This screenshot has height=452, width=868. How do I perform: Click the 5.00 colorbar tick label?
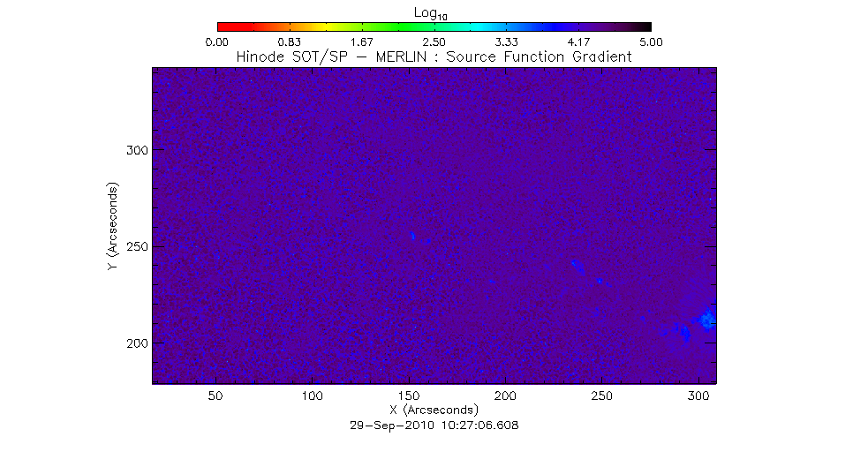click(651, 41)
